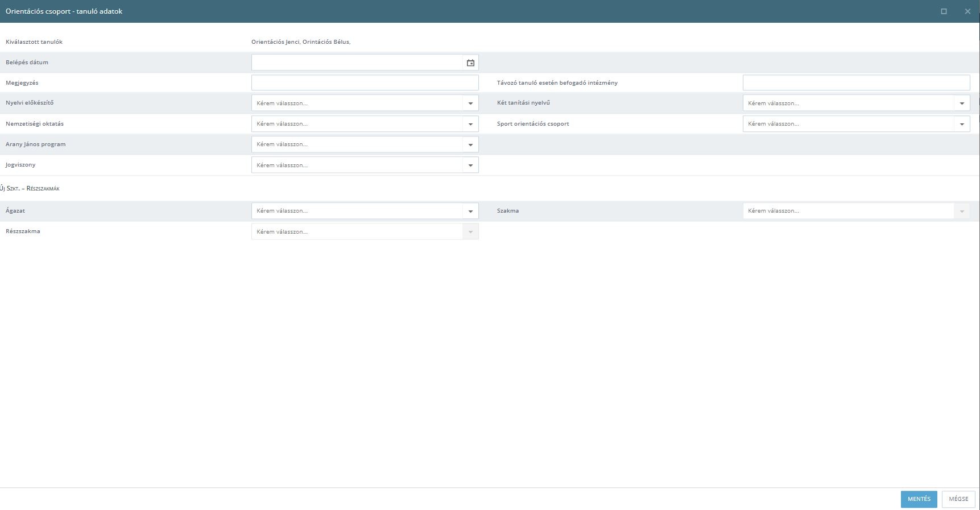Click the Belépés dátum date input field

pyautogui.click(x=358, y=63)
